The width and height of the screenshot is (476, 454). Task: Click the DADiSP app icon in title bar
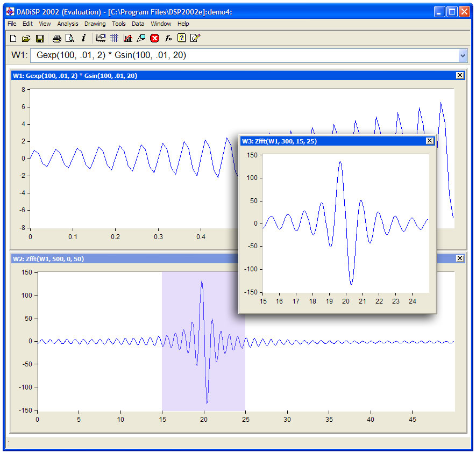coord(10,12)
